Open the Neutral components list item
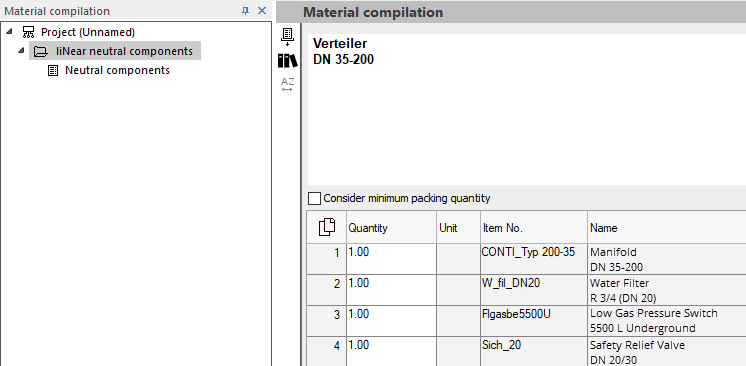 [118, 70]
